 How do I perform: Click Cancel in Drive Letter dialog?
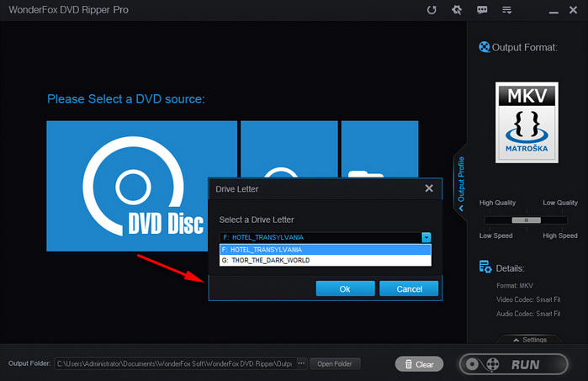(409, 288)
